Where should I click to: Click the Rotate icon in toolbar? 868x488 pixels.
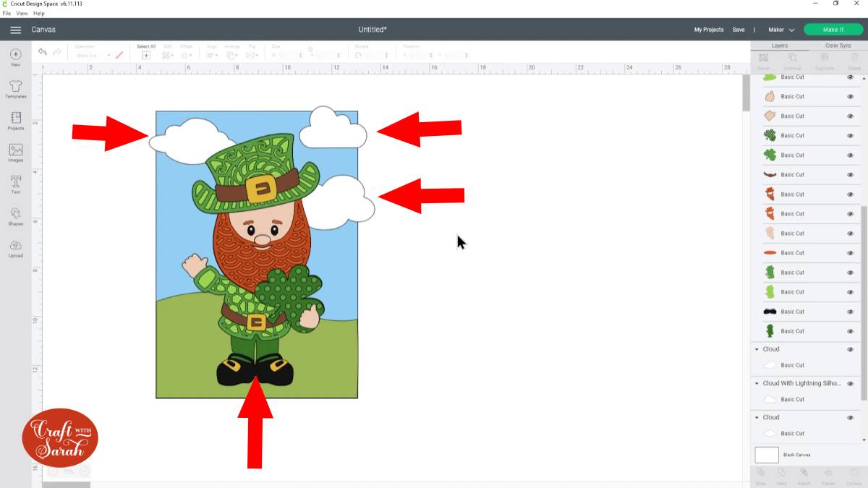(359, 55)
